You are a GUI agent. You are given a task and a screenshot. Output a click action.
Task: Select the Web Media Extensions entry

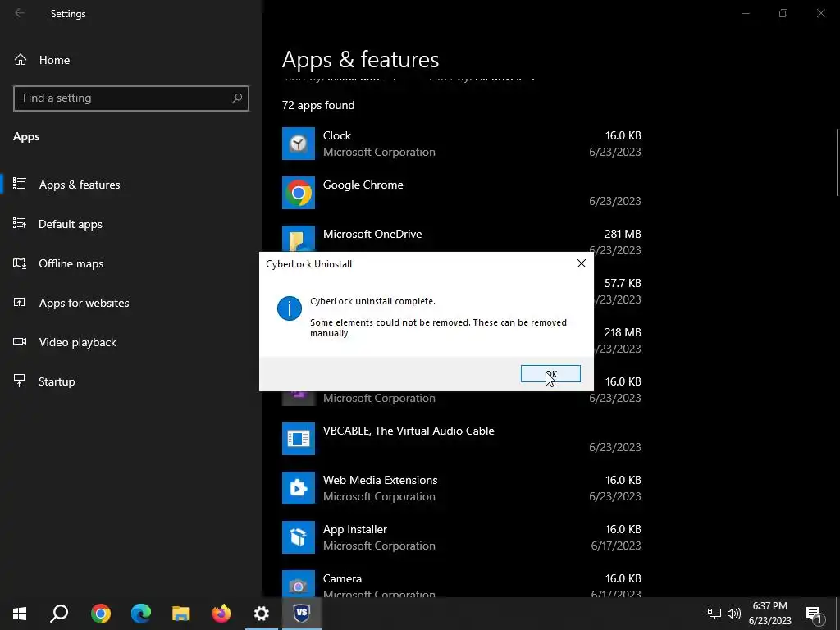(462, 488)
